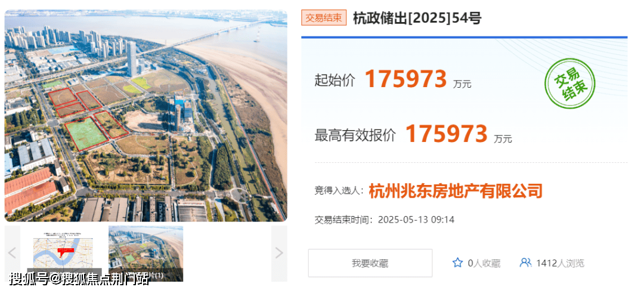This screenshot has height=293, width=644.
Task: Click the blue bar under the title
Action: click(x=465, y=38)
